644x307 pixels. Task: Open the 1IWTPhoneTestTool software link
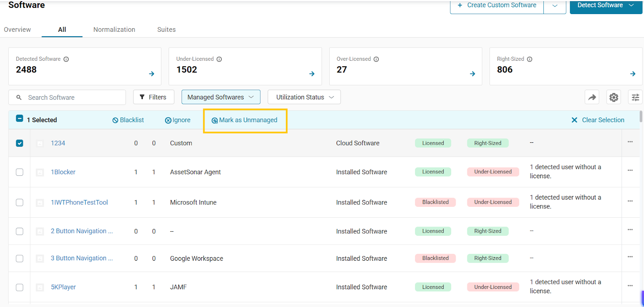(79, 202)
